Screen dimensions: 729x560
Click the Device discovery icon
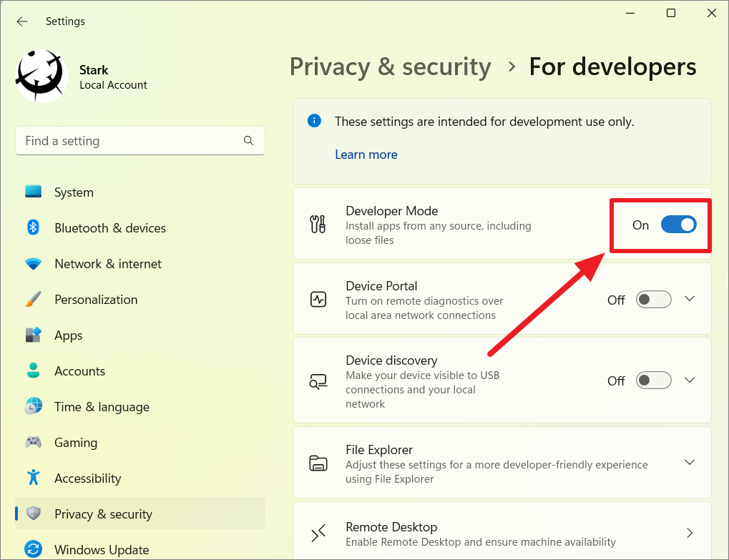(318, 381)
